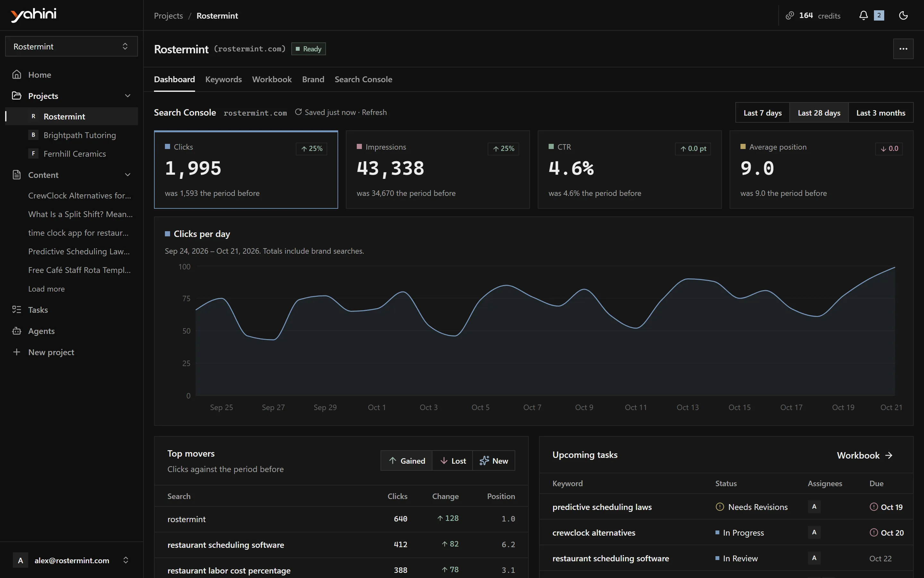Screen dimensions: 924x578
Task: Click overdue alert icon beside Oct 19
Action: 874,507
